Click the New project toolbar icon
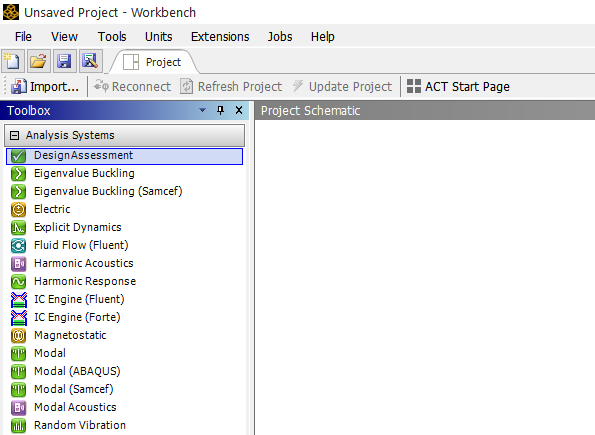The height and width of the screenshot is (435, 595). pyautogui.click(x=13, y=61)
